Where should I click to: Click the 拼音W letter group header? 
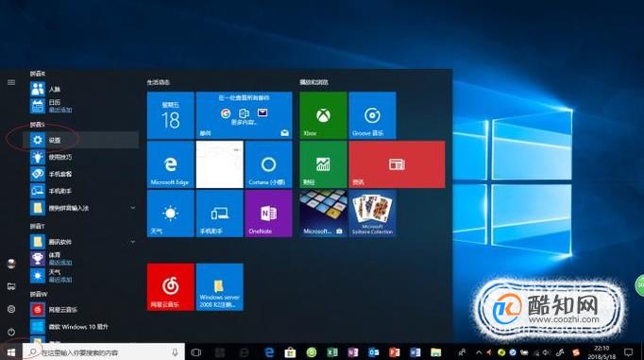coord(39,294)
